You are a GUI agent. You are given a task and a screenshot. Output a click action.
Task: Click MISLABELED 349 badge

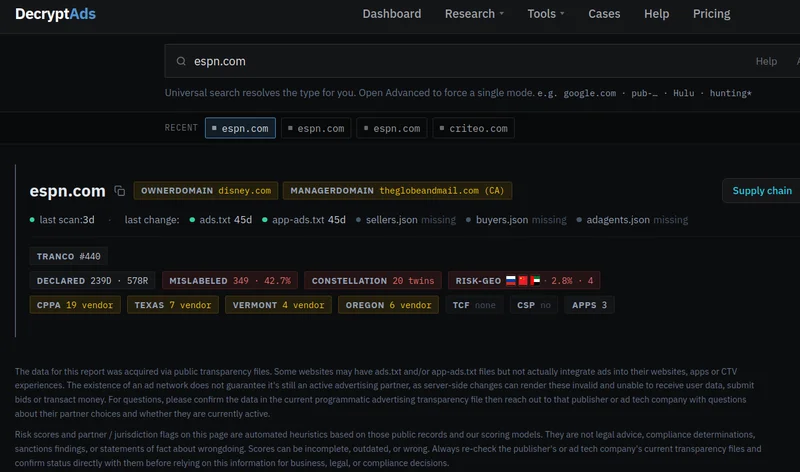coord(230,281)
